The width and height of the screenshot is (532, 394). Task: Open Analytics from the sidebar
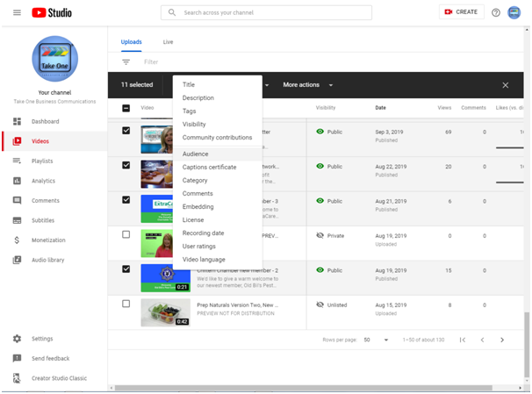pos(43,181)
